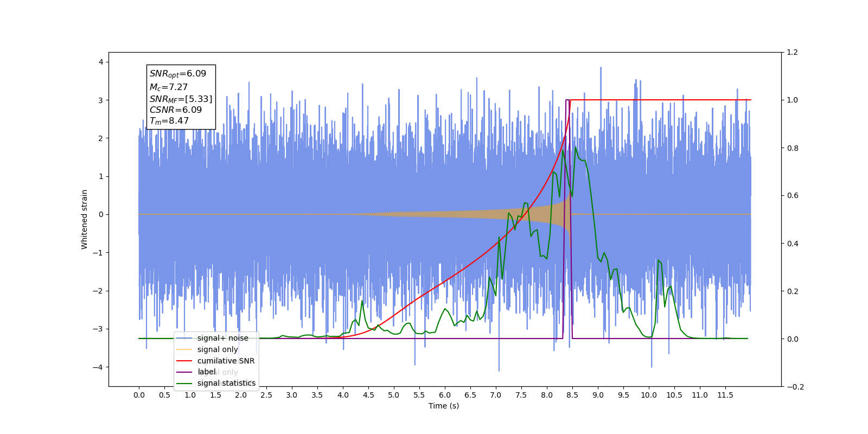The height and width of the screenshot is (434, 868).
Task: Click the Tm=8.47 annotation line
Action: (x=169, y=121)
